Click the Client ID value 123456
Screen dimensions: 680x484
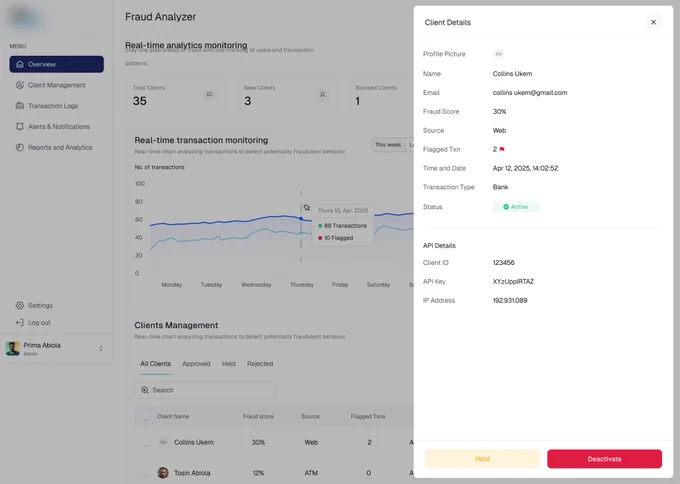(x=503, y=262)
